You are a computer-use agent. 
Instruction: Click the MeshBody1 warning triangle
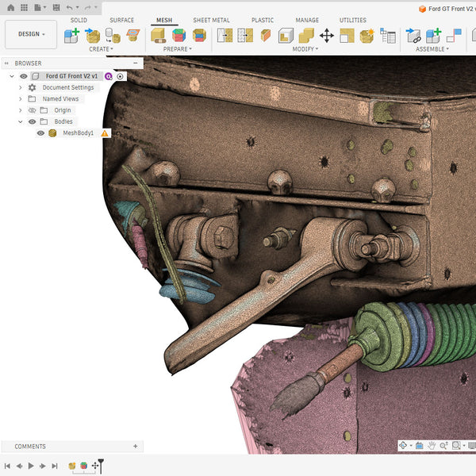[105, 133]
